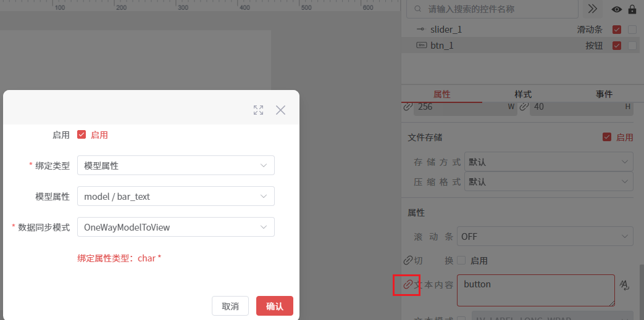Switch to the 样式 tab

pyautogui.click(x=523, y=94)
